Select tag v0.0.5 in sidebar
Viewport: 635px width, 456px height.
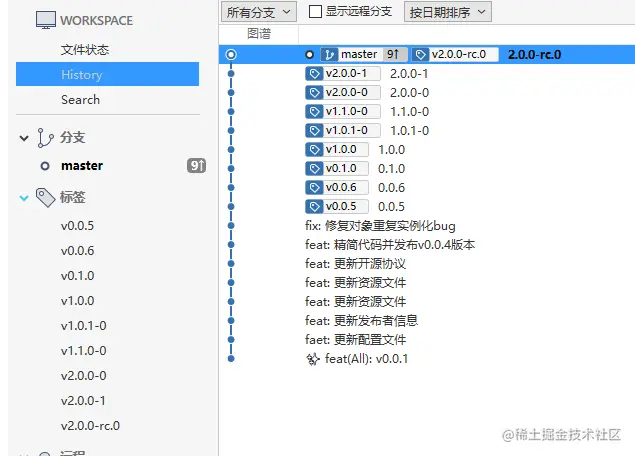[x=77, y=226]
